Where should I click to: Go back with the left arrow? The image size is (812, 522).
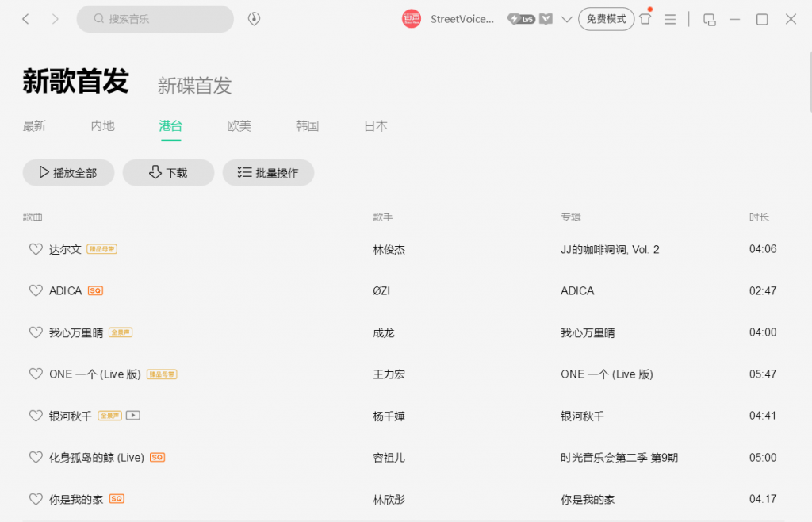click(x=26, y=19)
